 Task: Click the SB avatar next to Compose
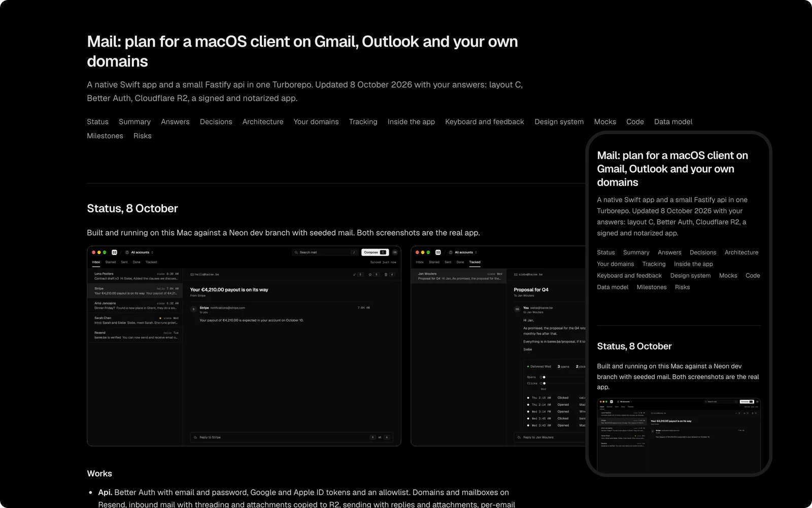pyautogui.click(x=395, y=252)
